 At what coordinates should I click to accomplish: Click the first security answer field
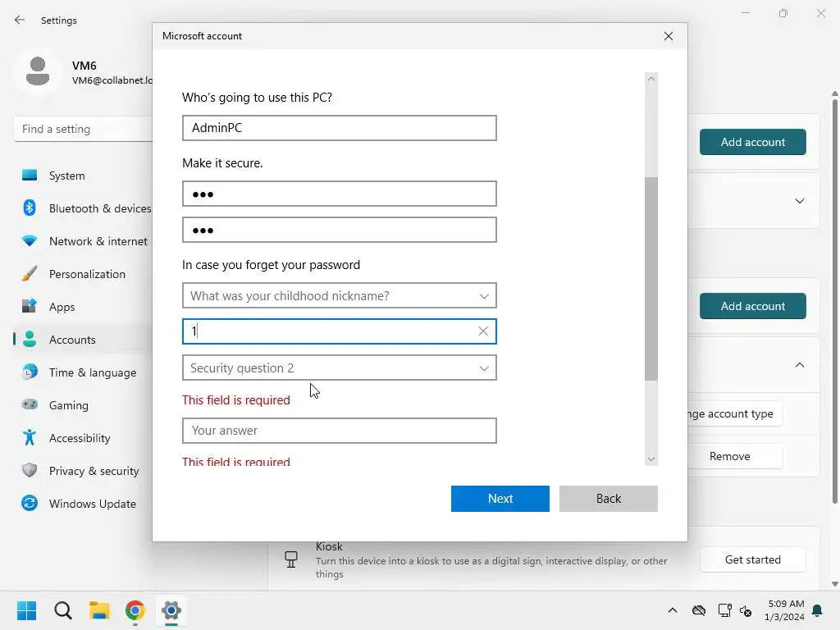tap(340, 331)
